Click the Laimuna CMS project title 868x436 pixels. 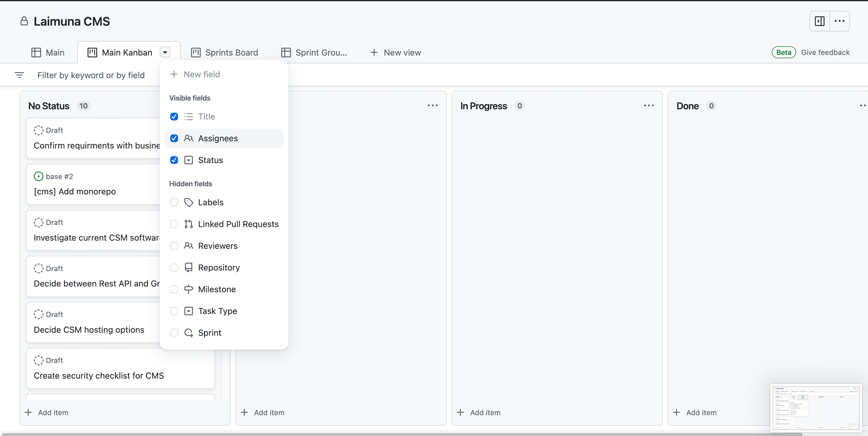click(72, 21)
